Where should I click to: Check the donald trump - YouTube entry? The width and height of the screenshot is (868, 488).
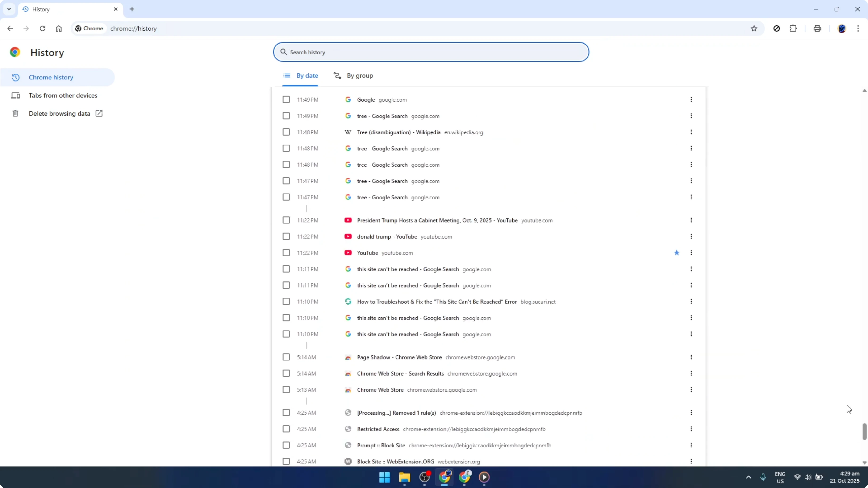286,236
